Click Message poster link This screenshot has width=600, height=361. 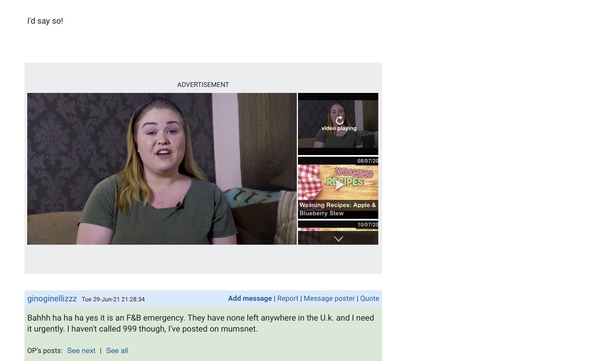click(329, 299)
